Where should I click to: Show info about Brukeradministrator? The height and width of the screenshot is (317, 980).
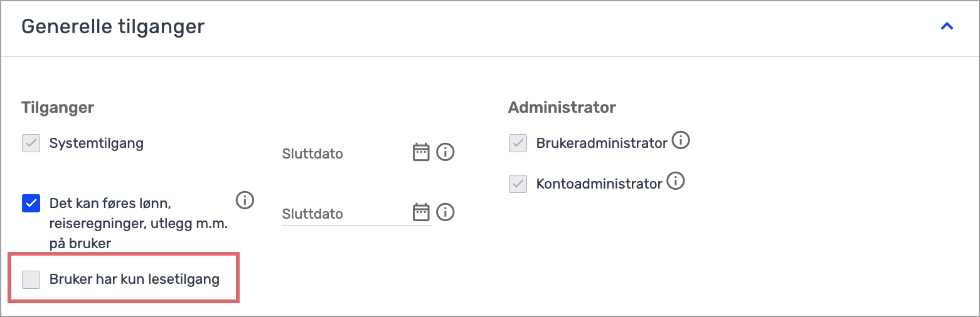click(681, 141)
